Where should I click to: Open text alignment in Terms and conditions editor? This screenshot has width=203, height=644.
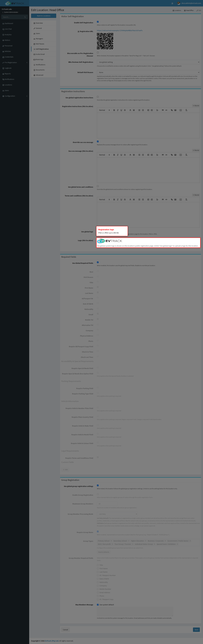tap(157, 200)
